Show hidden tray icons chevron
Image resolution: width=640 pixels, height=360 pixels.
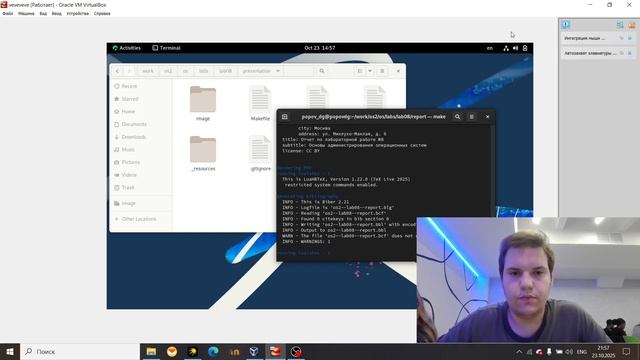pyautogui.click(x=519, y=351)
